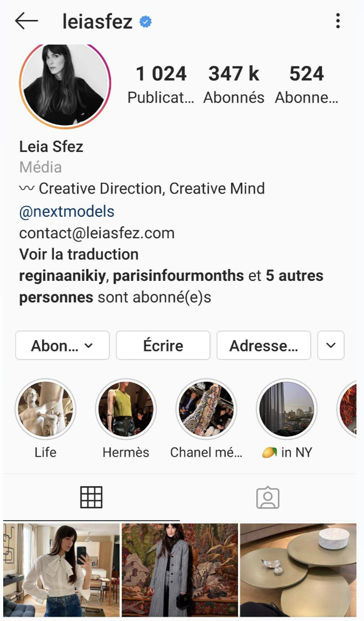The width and height of the screenshot is (364, 621).
Task: View the 347 k Abonnés list
Action: 234,84
